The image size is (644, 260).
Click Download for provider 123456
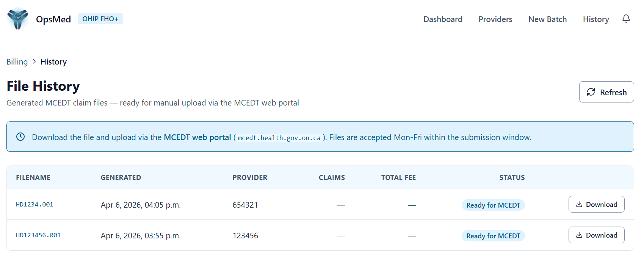(597, 235)
